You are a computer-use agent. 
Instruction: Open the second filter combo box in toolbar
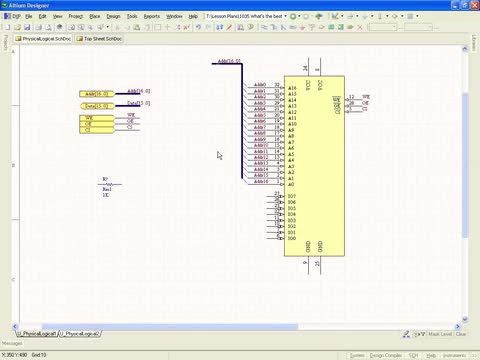pyautogui.click(x=418, y=27)
